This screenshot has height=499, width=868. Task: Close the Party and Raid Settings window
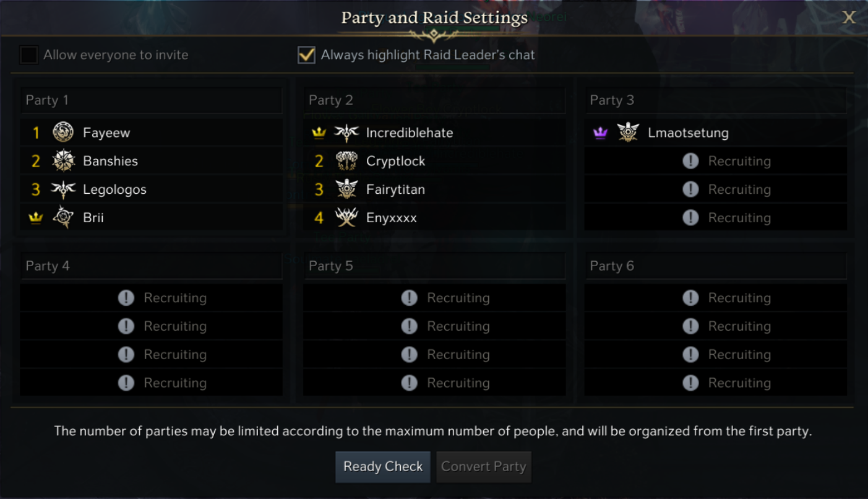[849, 17]
